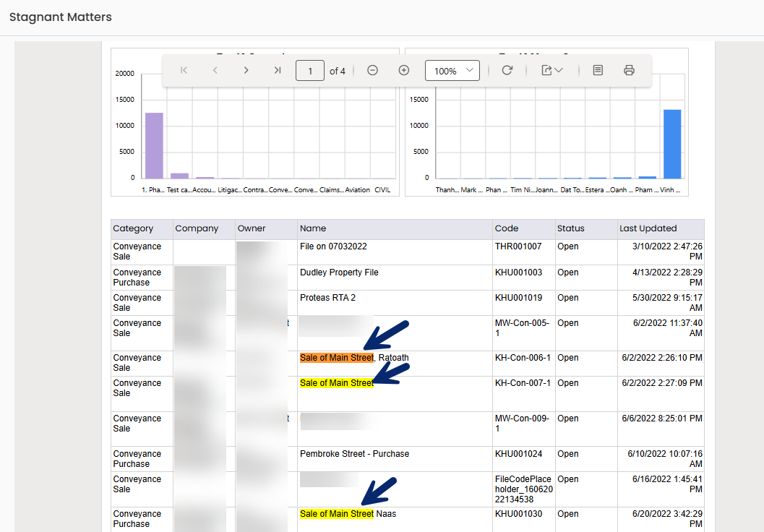Select the date '6/10/2022 10:07:16 AM'
The width and height of the screenshot is (764, 532).
[665, 459]
